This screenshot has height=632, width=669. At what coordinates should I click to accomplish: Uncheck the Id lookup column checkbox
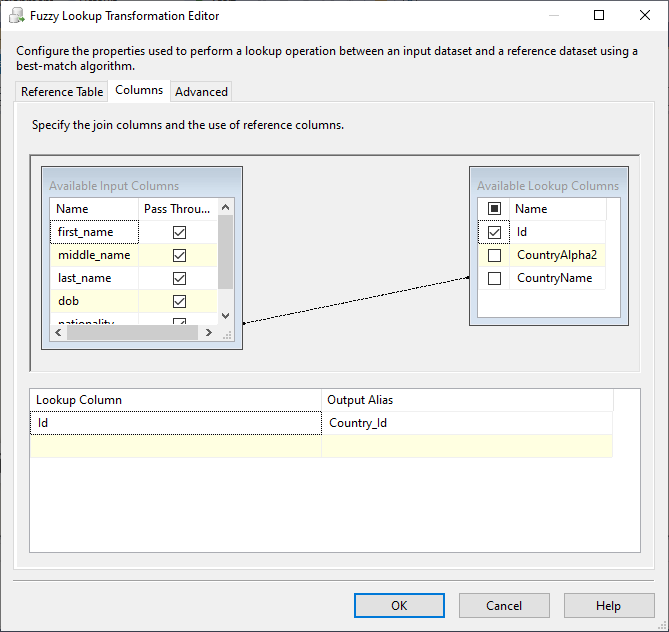[x=494, y=232]
